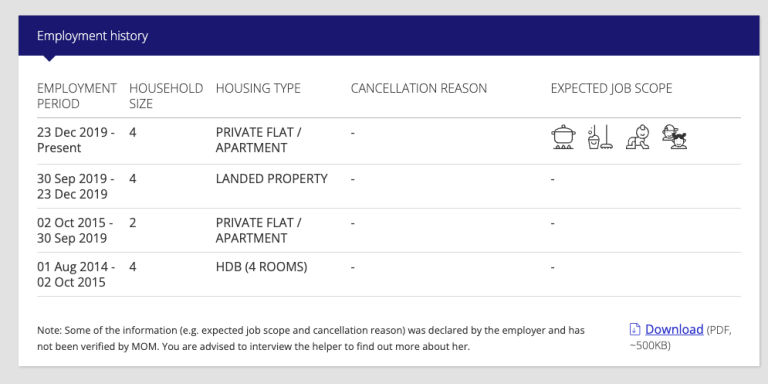Click the children care icon with two kids
This screenshot has height=384, width=768.
[674, 137]
